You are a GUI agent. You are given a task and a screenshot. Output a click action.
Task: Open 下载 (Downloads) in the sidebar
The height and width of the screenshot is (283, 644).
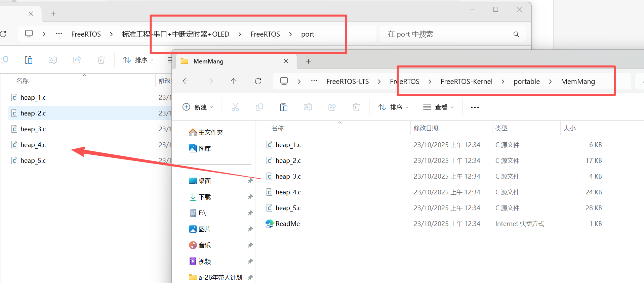point(204,197)
